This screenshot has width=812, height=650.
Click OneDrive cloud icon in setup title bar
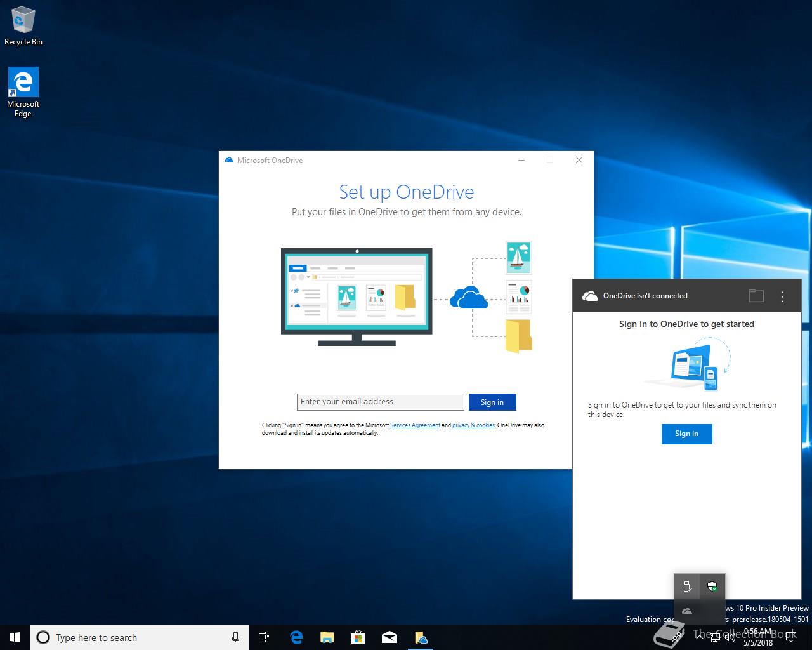(x=229, y=160)
